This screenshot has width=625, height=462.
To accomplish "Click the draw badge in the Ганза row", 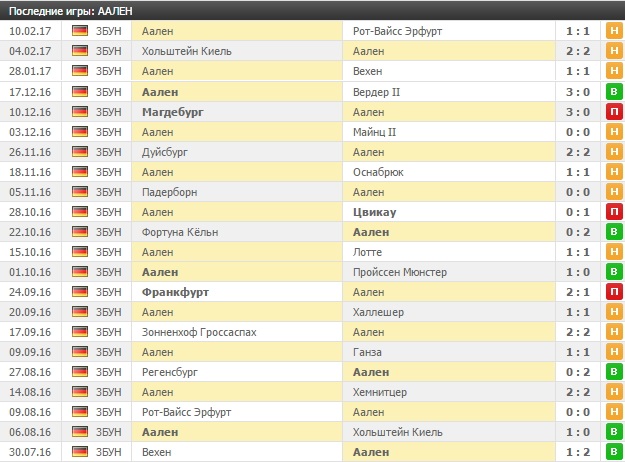I will pos(614,352).
